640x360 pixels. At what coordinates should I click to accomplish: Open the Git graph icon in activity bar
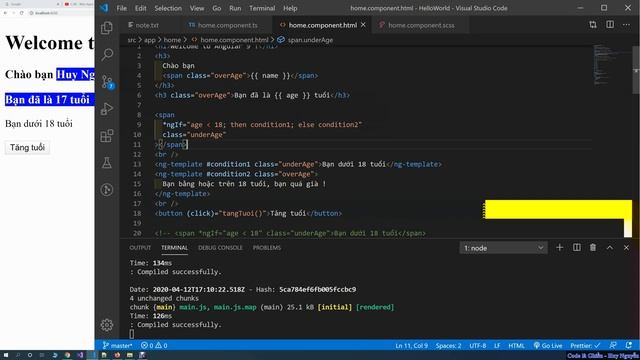[107, 189]
